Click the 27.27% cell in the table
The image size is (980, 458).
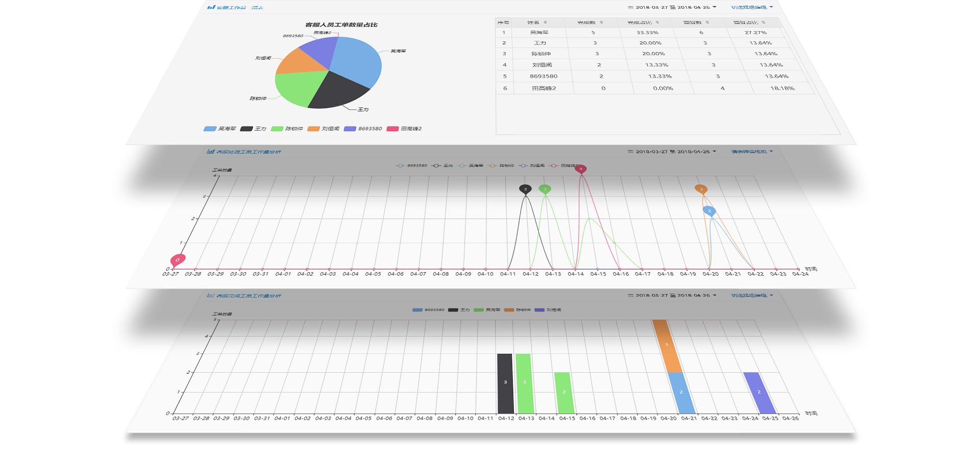(755, 33)
